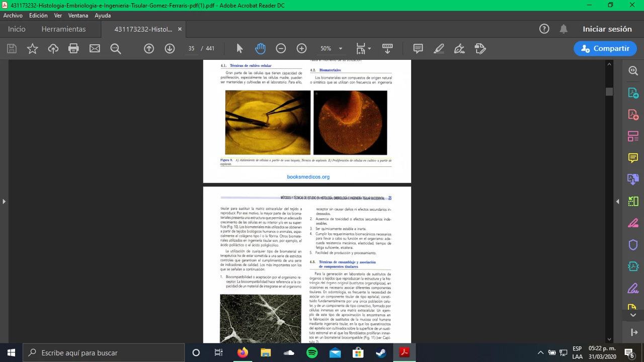Open the Create PDF tool in the right pane
The width and height of the screenshot is (644, 362).
click(633, 115)
